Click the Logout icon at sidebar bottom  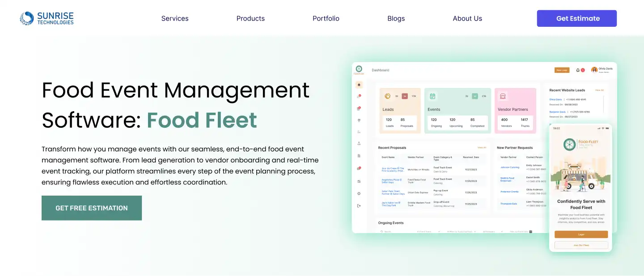pyautogui.click(x=359, y=205)
